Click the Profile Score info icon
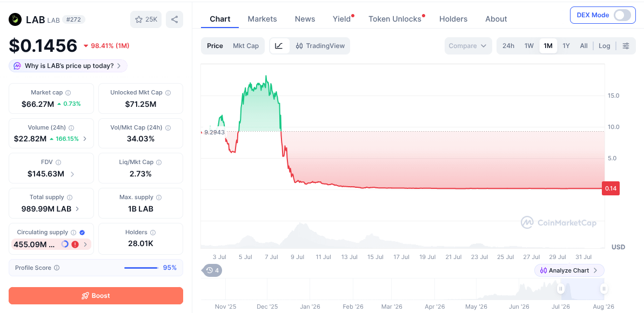Viewport: 644px width, 313px height. (x=57, y=268)
